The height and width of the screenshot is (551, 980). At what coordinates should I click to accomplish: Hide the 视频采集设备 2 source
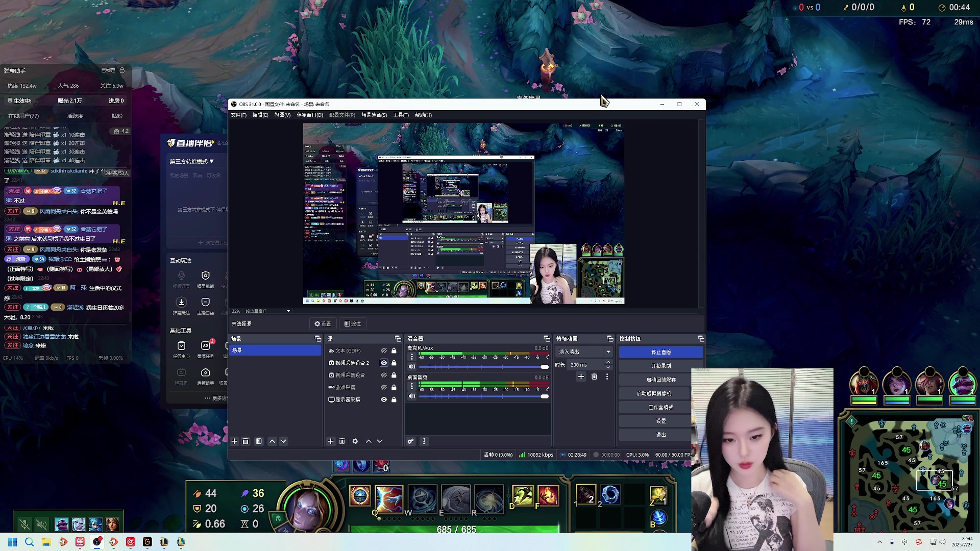click(x=384, y=363)
